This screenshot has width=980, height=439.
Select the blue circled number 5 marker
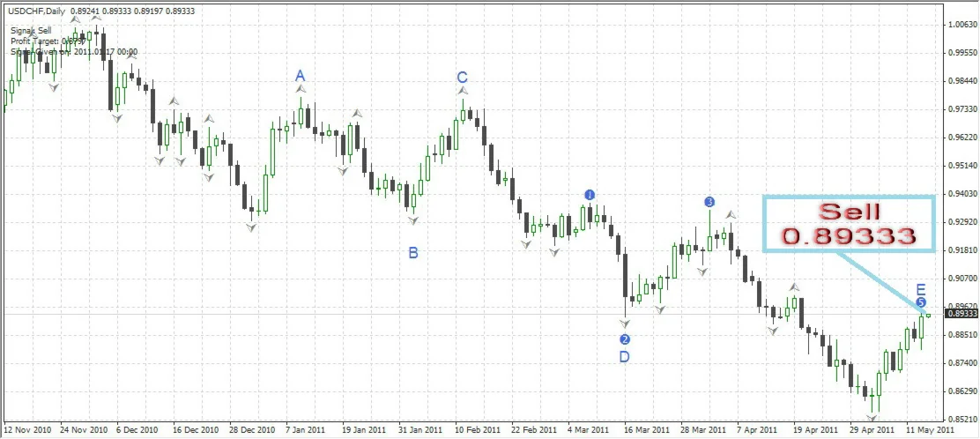tap(921, 302)
